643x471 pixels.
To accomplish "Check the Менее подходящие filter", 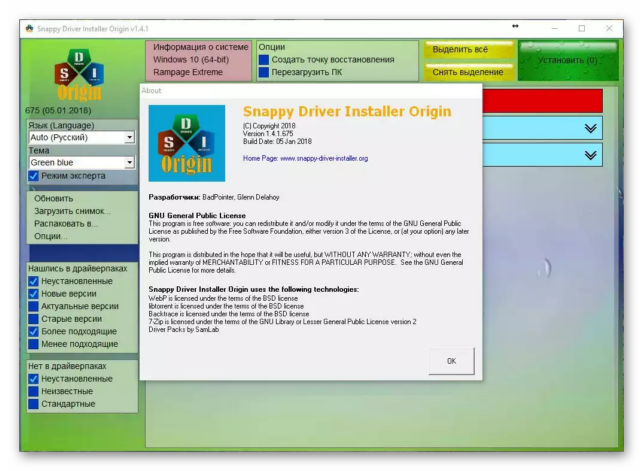I will [33, 344].
